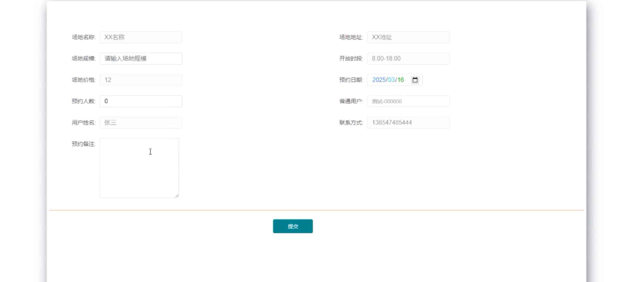Focus the 场地规模 input field

(141, 59)
